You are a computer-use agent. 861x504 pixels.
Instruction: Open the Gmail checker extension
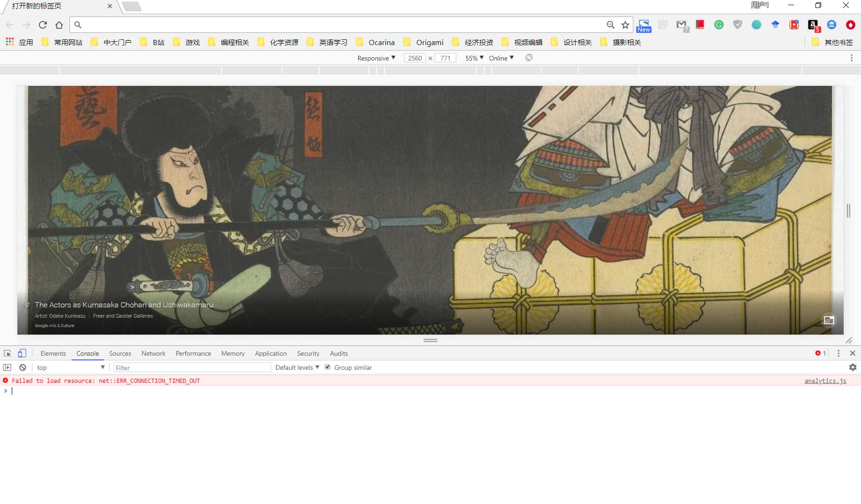pyautogui.click(x=682, y=25)
